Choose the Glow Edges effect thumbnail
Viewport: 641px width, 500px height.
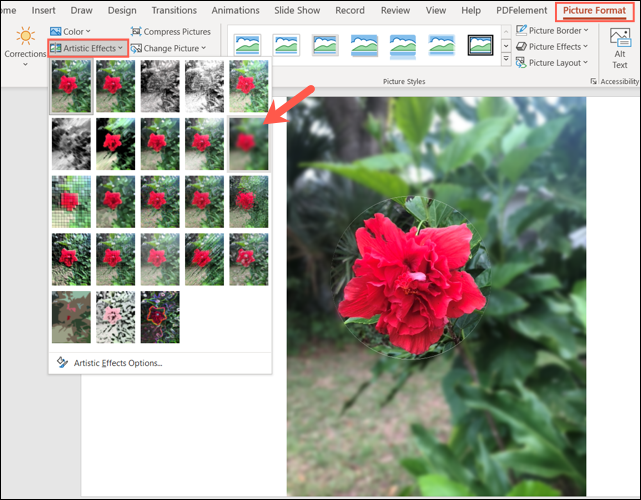(160, 310)
